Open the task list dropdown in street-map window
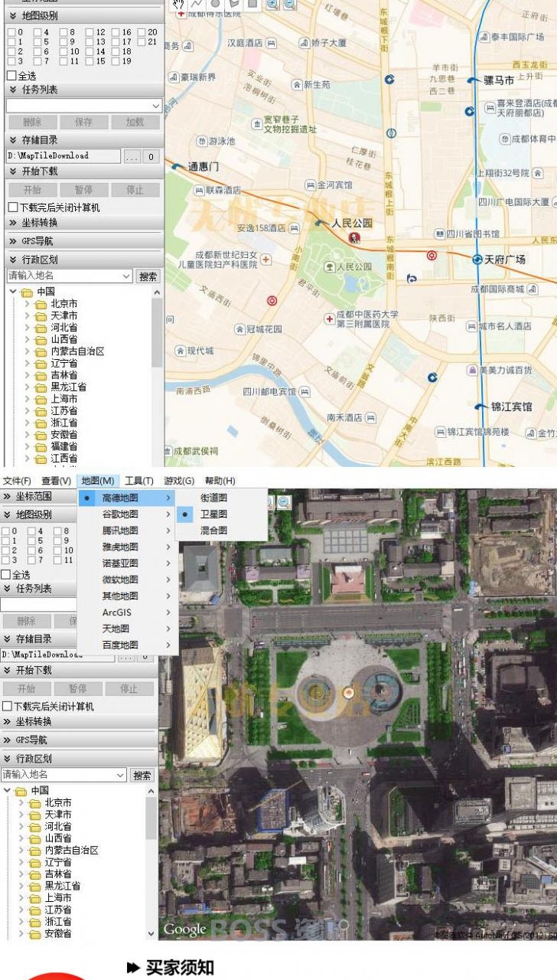557x980 pixels. tap(156, 106)
